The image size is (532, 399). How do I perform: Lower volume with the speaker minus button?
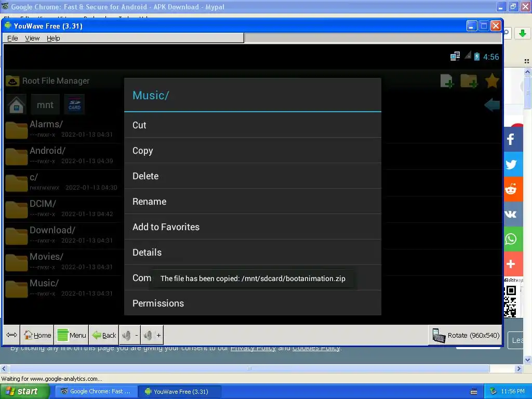tap(129, 335)
